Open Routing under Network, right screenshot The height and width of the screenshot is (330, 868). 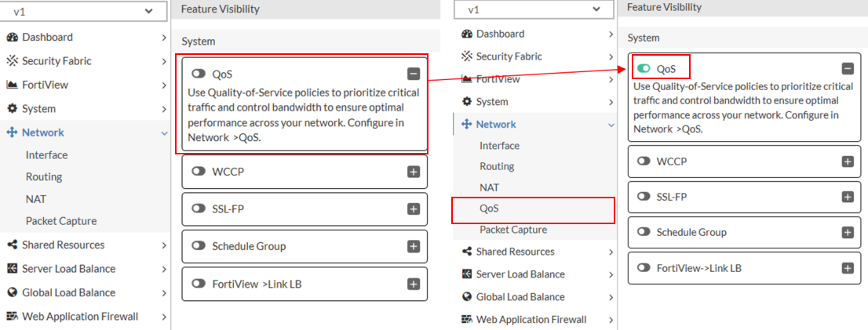click(x=497, y=166)
